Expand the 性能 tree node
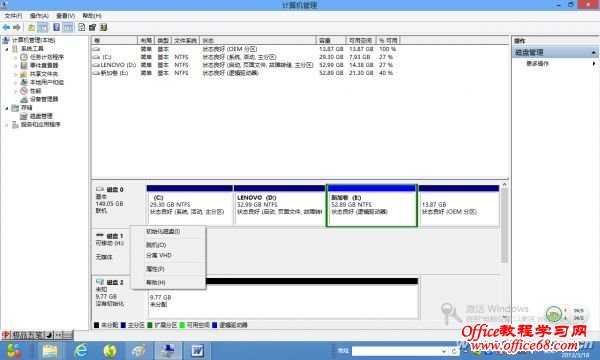The image size is (600, 360). (16, 91)
